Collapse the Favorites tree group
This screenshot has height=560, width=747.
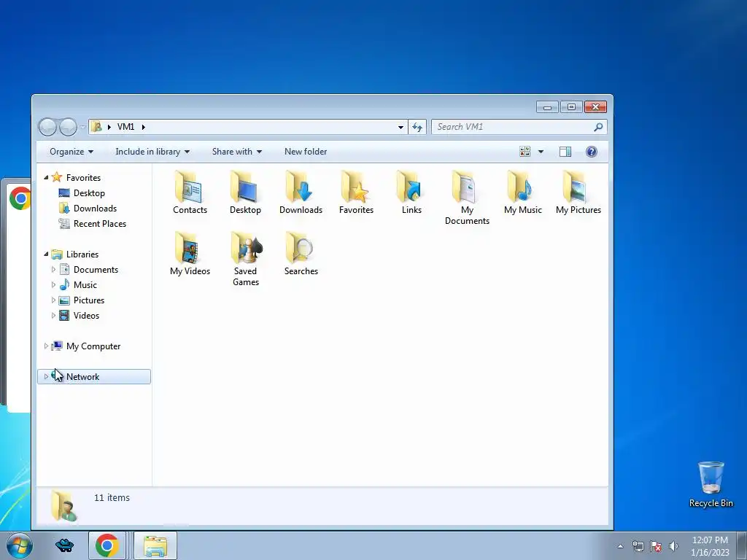click(46, 178)
